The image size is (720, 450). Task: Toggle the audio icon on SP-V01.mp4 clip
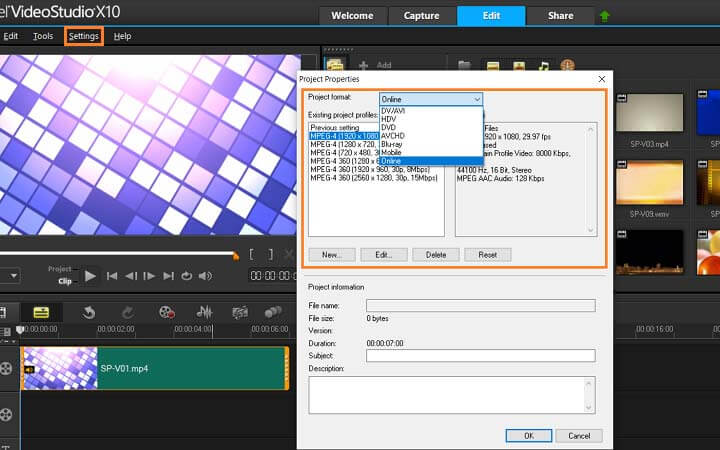[x=29, y=369]
